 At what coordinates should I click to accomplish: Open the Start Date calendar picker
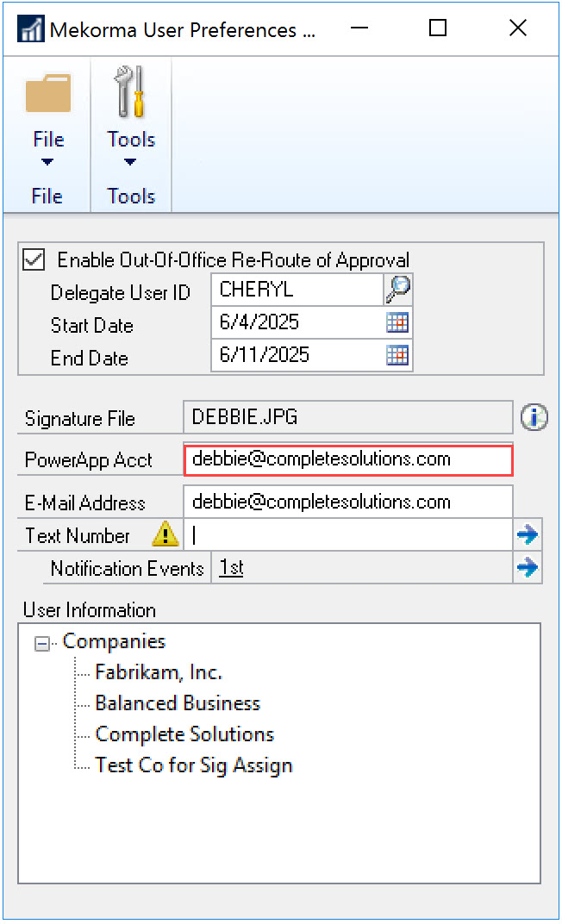[397, 323]
